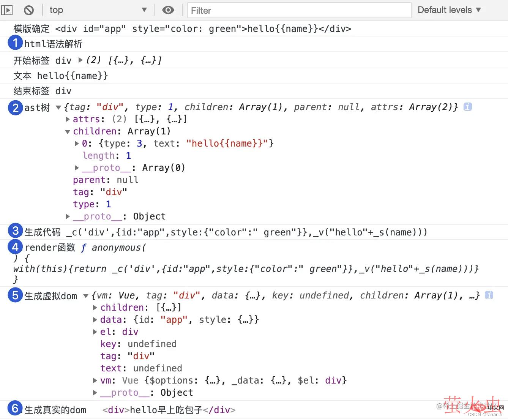Screen dimensions: 508x420
Task: Click the <div>hello早上吃包子</div> output
Action: (x=169, y=410)
